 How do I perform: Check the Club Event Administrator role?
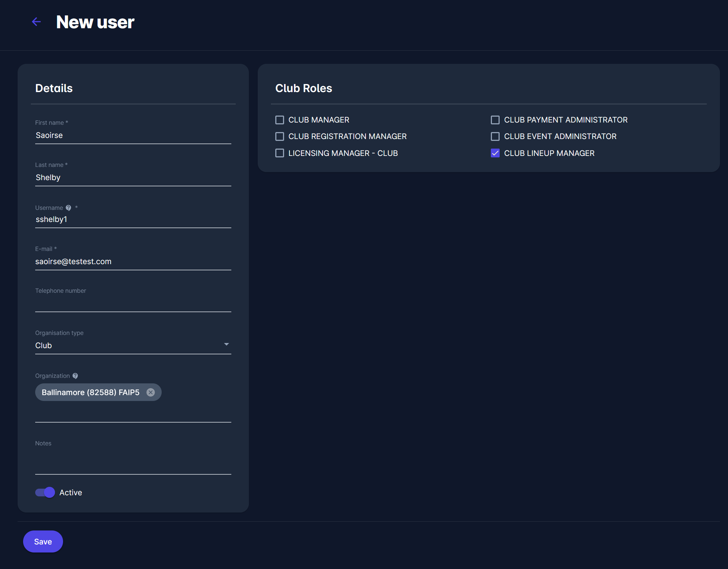tap(495, 136)
